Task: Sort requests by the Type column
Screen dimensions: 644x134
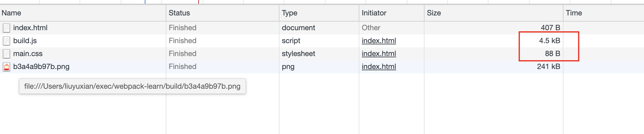Action: click(x=319, y=13)
